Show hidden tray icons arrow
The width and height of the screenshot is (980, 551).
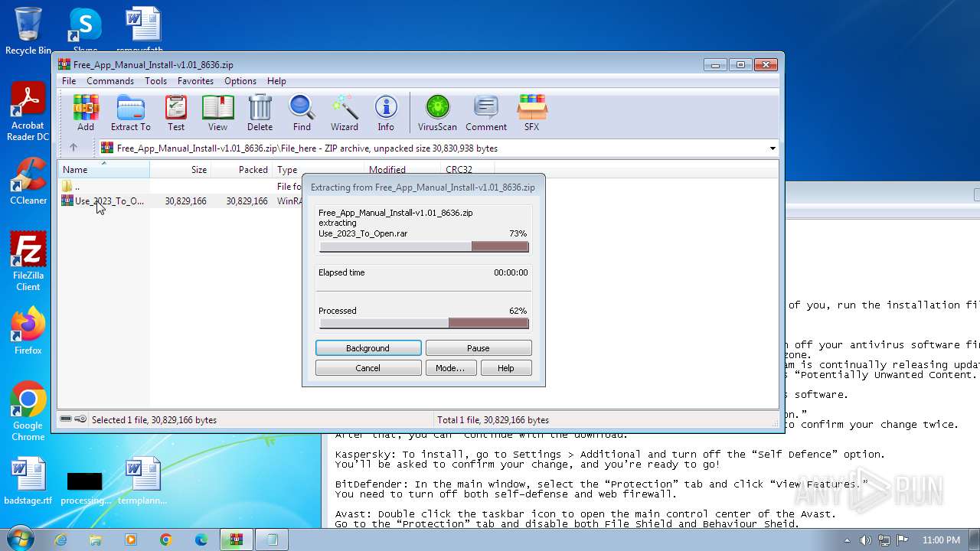coord(847,540)
